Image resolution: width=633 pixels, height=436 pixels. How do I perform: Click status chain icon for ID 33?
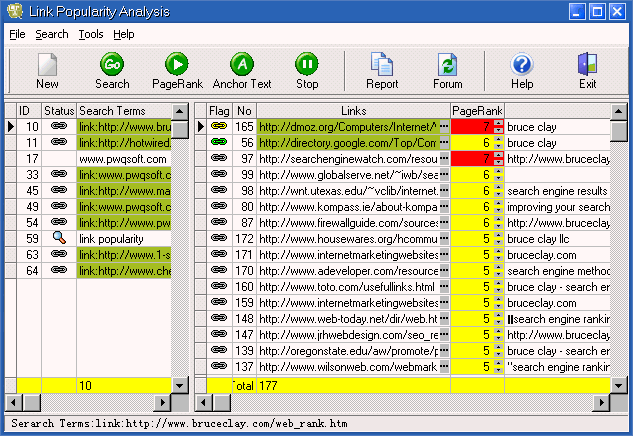pos(59,174)
